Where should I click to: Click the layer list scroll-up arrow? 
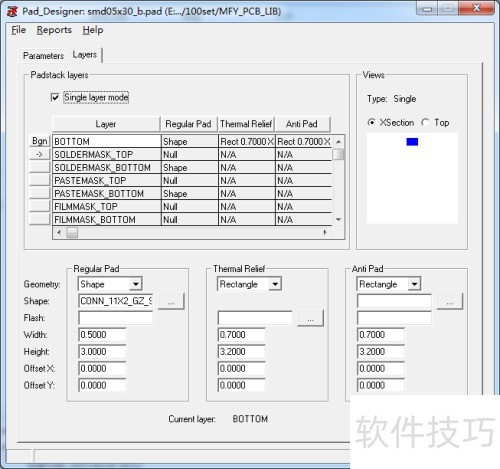338,142
